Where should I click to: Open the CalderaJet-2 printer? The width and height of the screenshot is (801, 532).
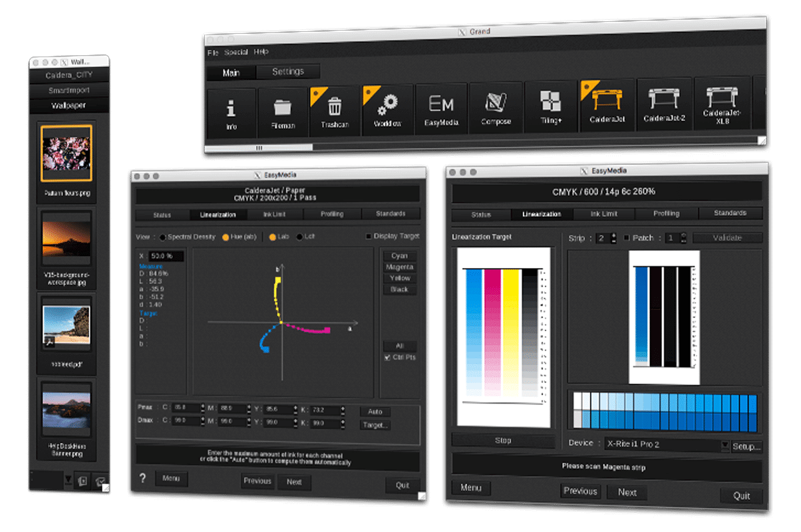pyautogui.click(x=664, y=102)
